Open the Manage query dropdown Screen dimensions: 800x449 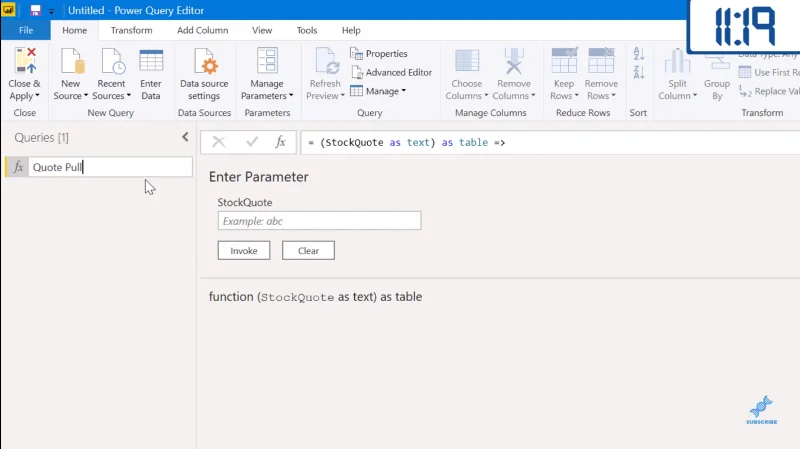[x=378, y=91]
